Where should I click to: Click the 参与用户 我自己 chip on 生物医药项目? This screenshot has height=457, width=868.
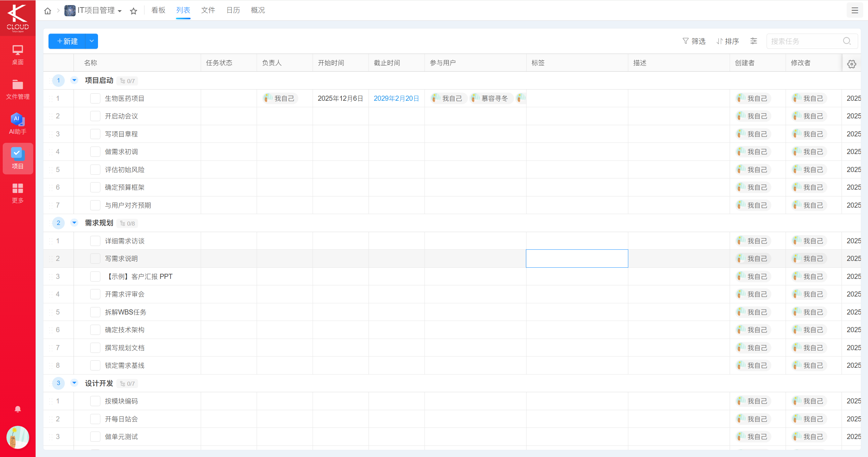point(448,98)
